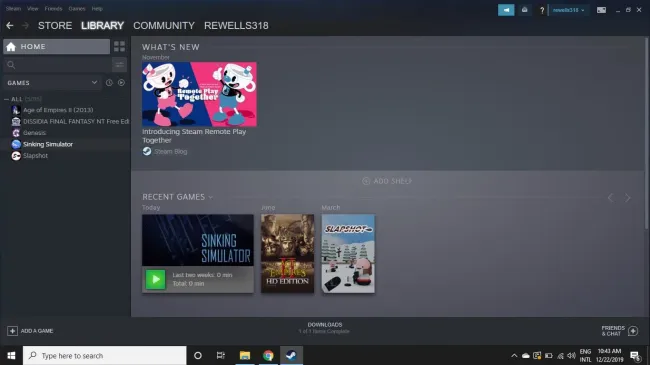Open the Help menu
The image size is (650, 365).
click(97, 8)
